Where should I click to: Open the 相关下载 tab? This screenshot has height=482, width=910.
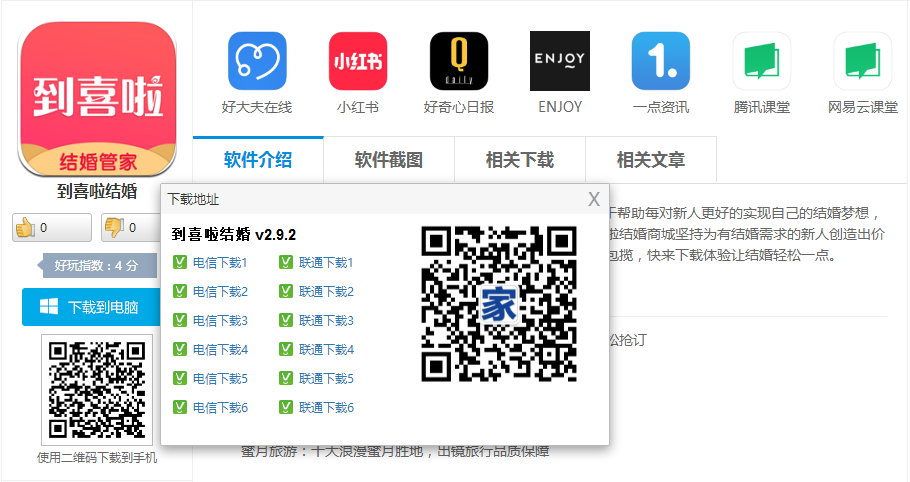[520, 160]
